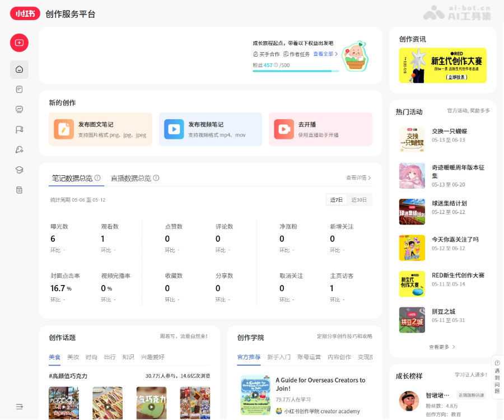Select 发布图文笔记 card
The width and height of the screenshot is (504, 420).
tap(100, 129)
